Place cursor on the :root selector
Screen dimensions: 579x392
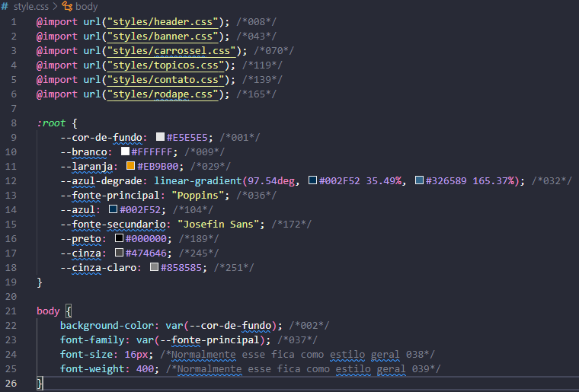coord(51,123)
